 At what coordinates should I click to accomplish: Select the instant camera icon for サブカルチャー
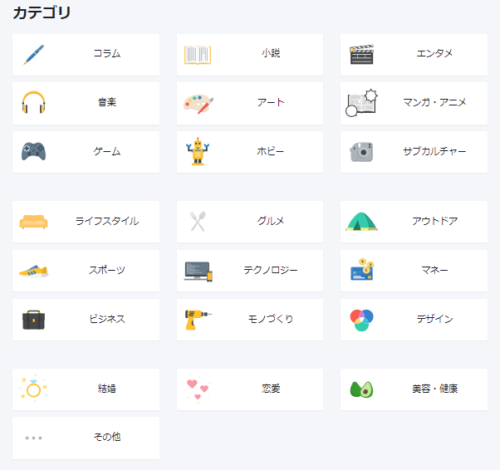(x=362, y=152)
